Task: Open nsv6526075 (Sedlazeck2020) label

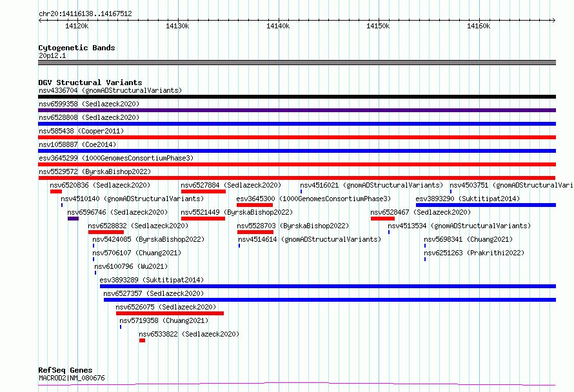Action: (166, 307)
